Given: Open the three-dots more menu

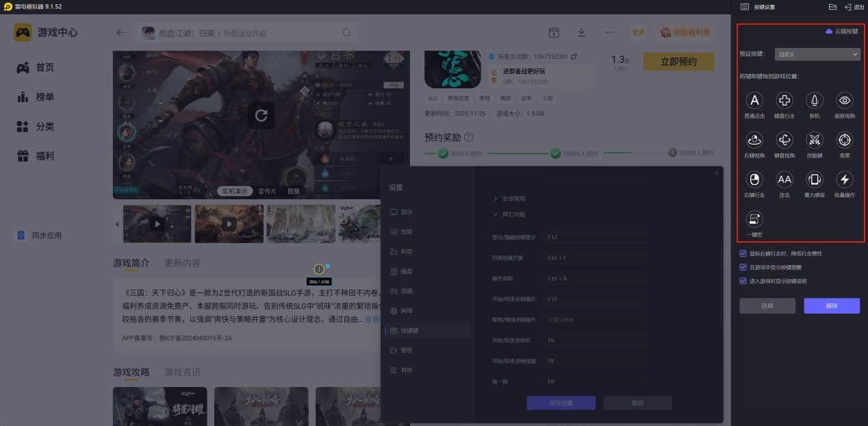Looking at the screenshot, I should click(x=609, y=32).
